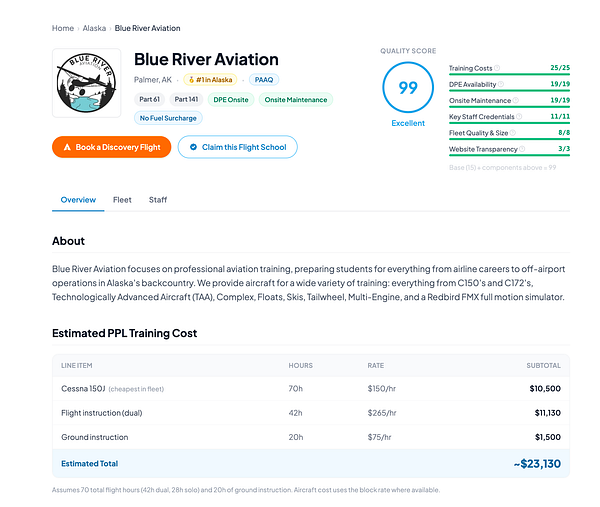Click the Palmer, AK location text

pos(153,80)
